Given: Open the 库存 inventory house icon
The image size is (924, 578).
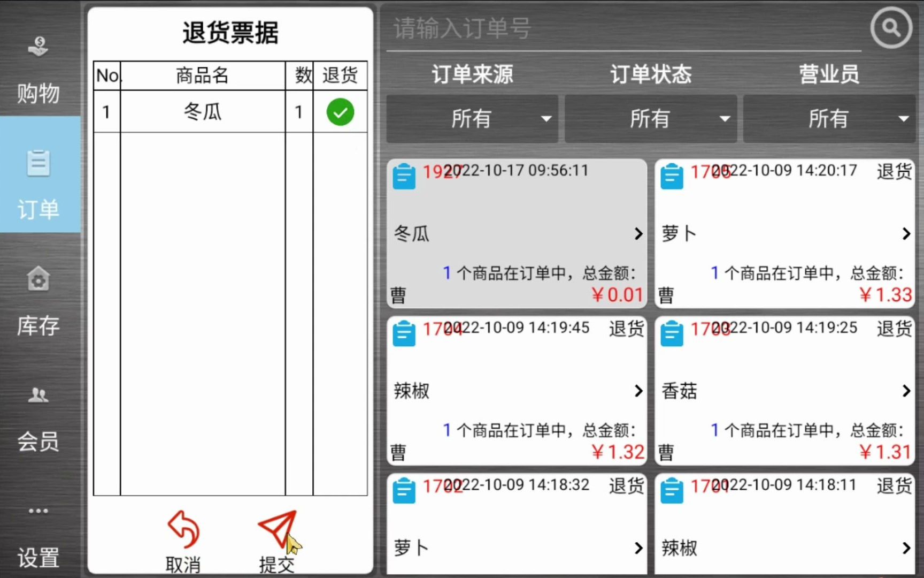Looking at the screenshot, I should click(38, 279).
